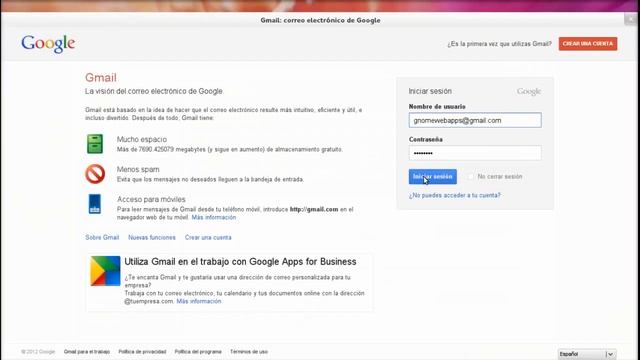Toggle the 'No cerrar sesión' checkbox
The image size is (640, 360).
click(x=471, y=177)
